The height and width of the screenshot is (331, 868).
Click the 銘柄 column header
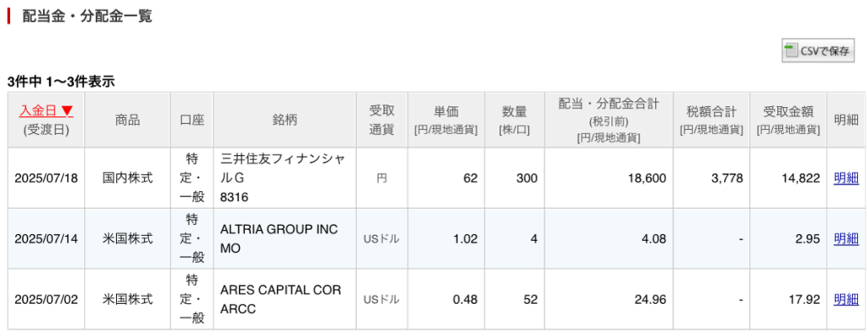tap(285, 120)
